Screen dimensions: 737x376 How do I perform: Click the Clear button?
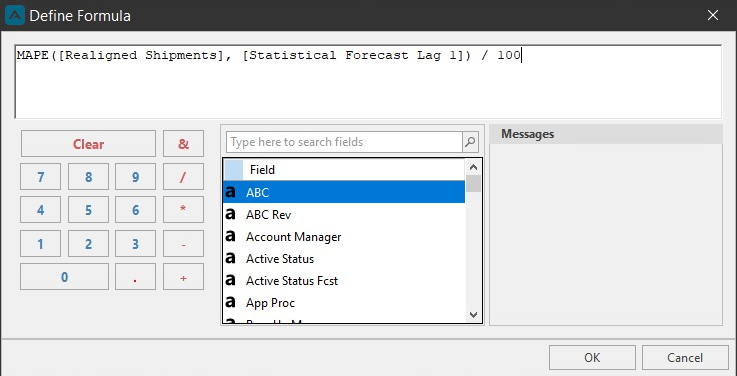88,144
